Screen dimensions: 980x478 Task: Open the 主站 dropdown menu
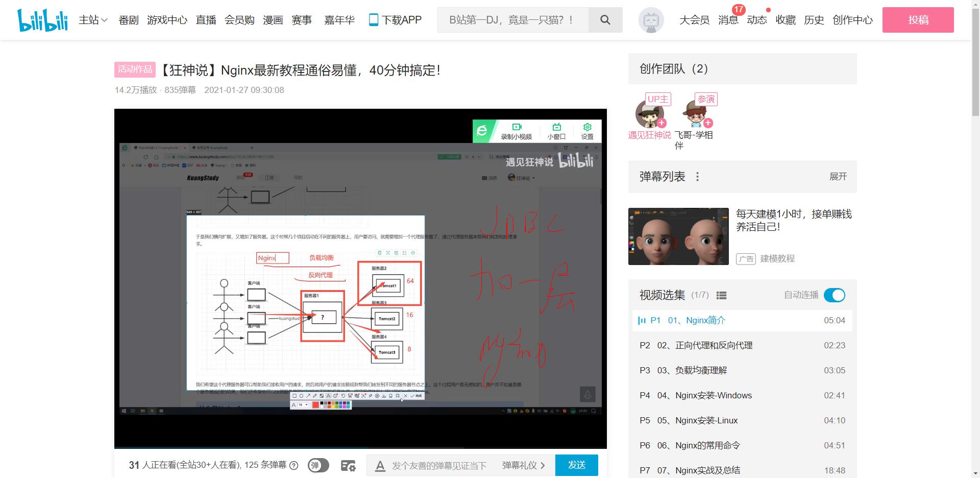pos(93,20)
